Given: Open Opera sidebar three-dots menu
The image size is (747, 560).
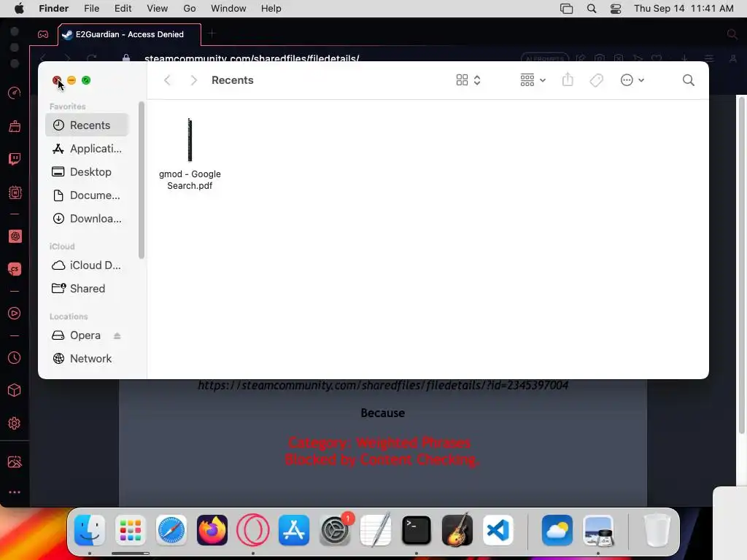Looking at the screenshot, I should (x=15, y=492).
